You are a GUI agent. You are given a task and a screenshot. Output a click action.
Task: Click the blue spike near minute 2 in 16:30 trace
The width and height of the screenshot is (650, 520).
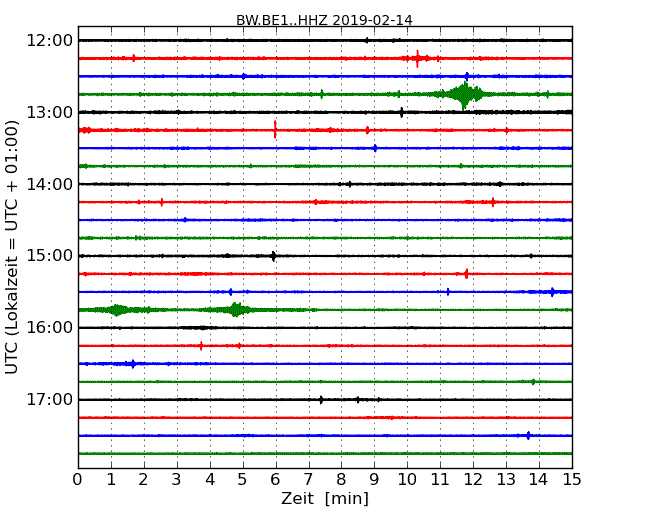click(x=133, y=364)
